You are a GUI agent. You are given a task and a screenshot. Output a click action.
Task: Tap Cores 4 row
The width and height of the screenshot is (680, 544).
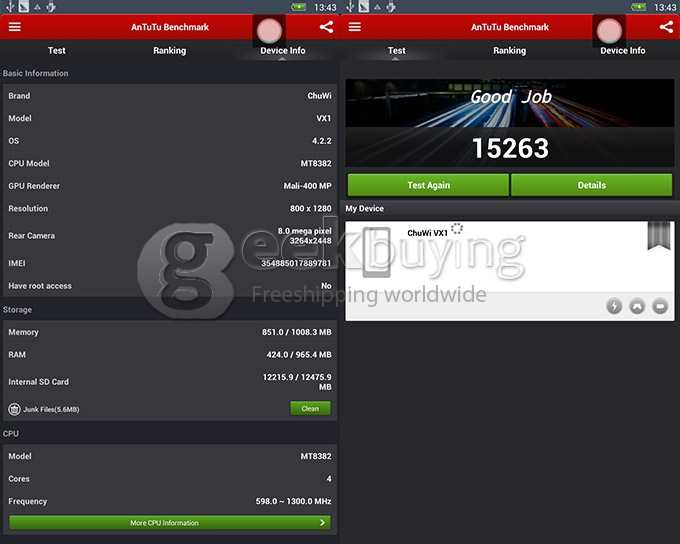tap(170, 479)
